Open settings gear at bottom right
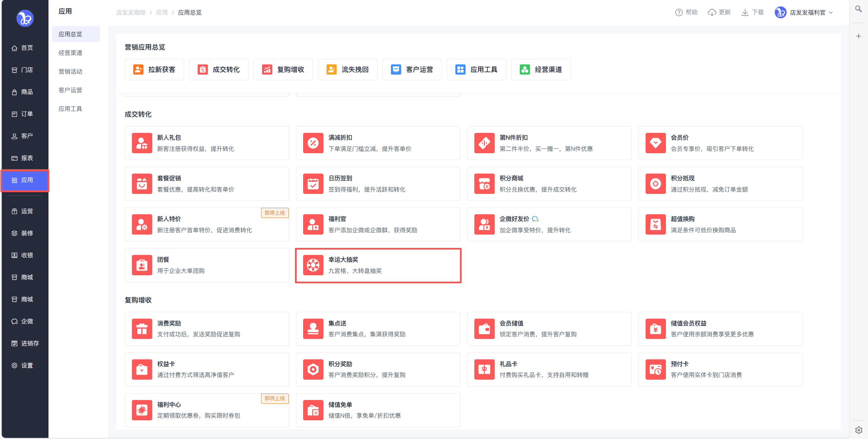868x439 pixels. tap(859, 430)
